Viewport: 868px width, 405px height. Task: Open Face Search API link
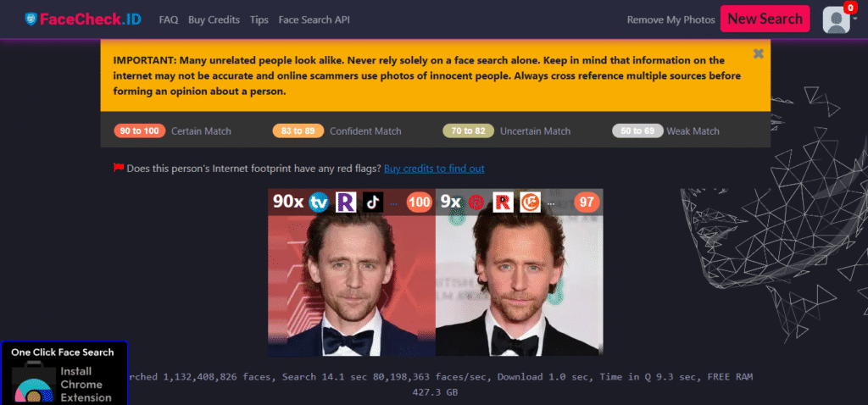click(x=314, y=20)
